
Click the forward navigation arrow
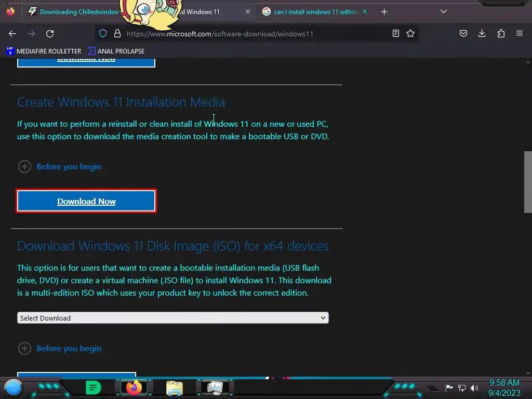click(x=31, y=34)
